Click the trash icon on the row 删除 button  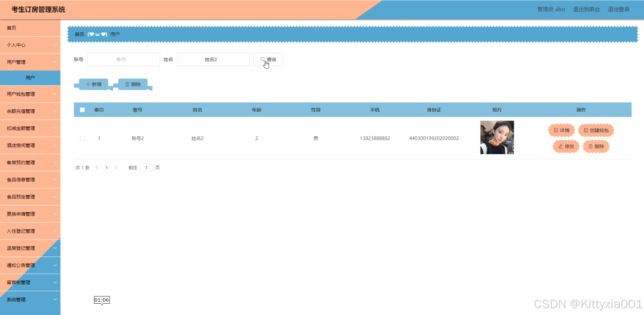tap(590, 147)
